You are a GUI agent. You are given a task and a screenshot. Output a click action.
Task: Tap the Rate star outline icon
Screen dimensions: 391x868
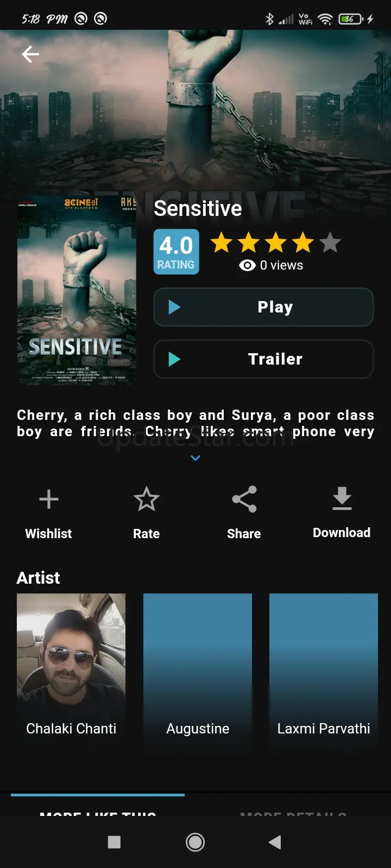147,499
